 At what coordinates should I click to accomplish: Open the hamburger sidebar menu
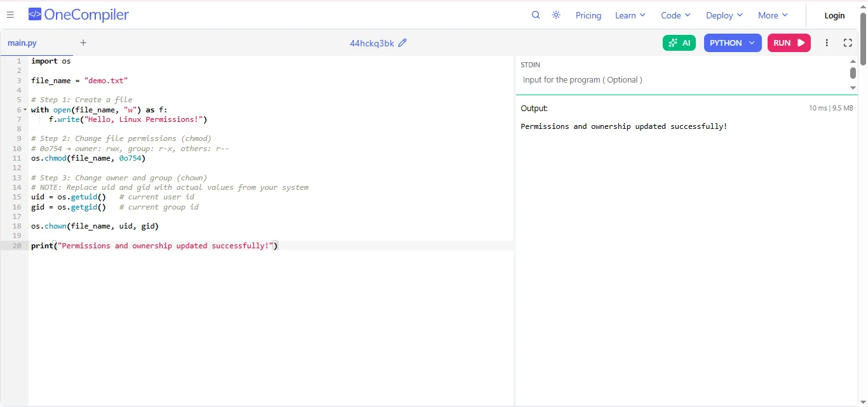click(x=10, y=15)
